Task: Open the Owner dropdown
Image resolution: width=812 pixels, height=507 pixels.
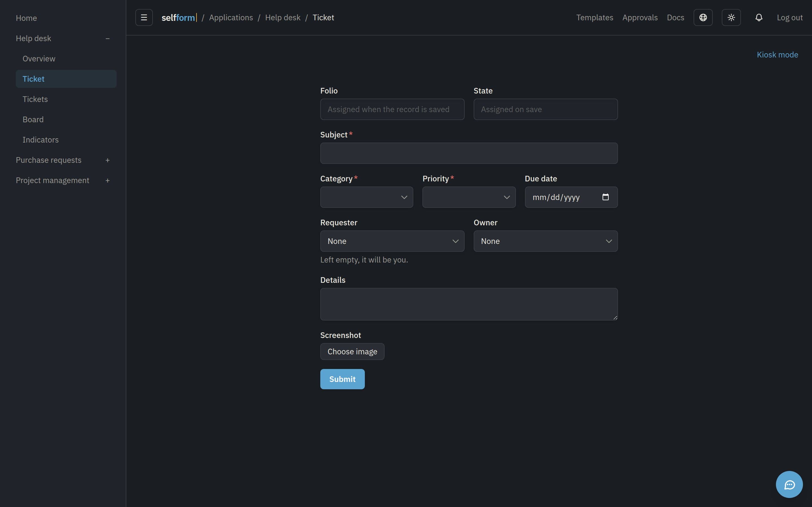Action: point(546,241)
